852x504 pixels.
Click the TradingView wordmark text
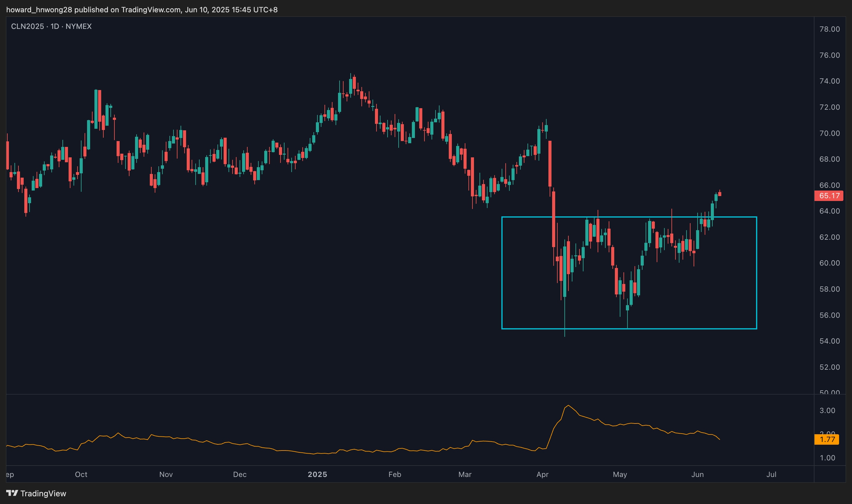pos(43,494)
